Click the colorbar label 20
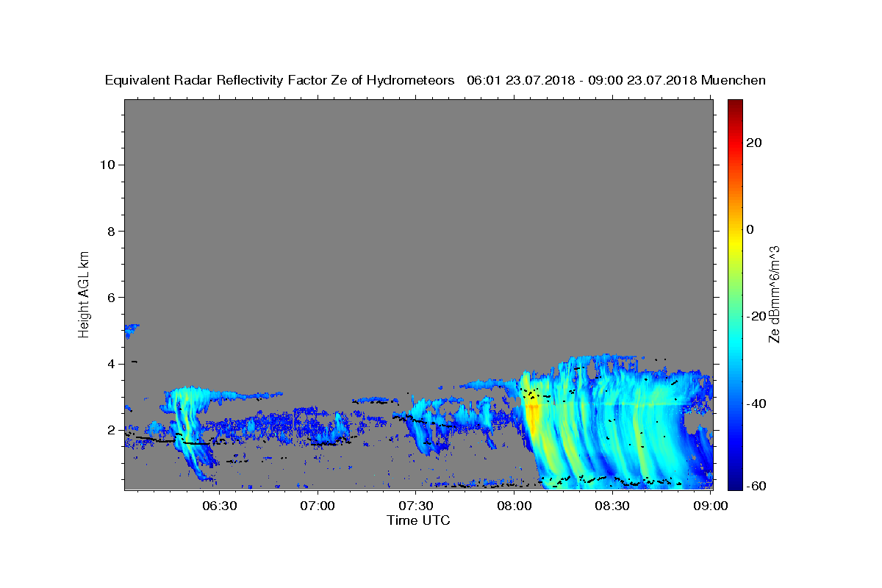 753,143
